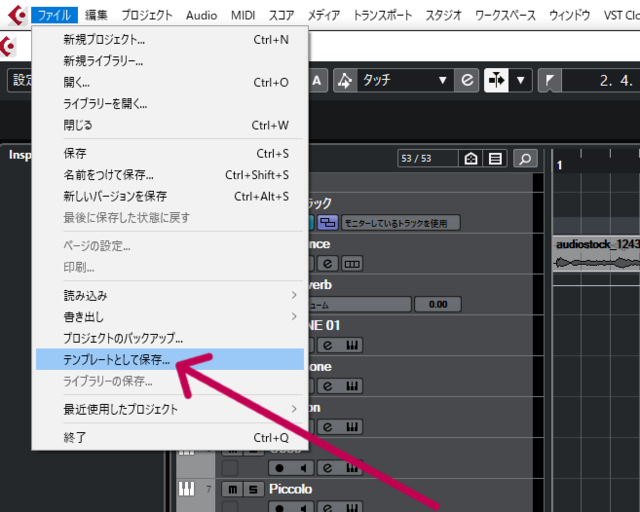Open the ファイル menu in the menu bar
Image resolution: width=640 pixels, height=512 pixels.
point(54,16)
